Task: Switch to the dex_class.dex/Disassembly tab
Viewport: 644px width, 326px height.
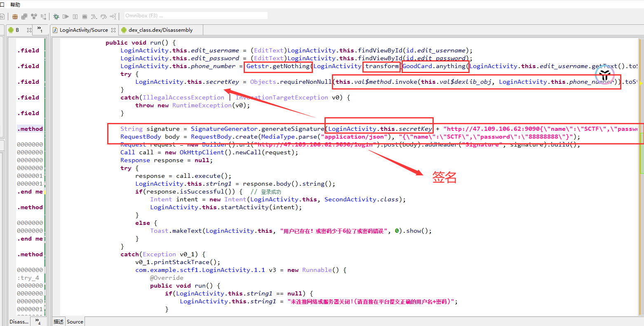Action: (160, 30)
